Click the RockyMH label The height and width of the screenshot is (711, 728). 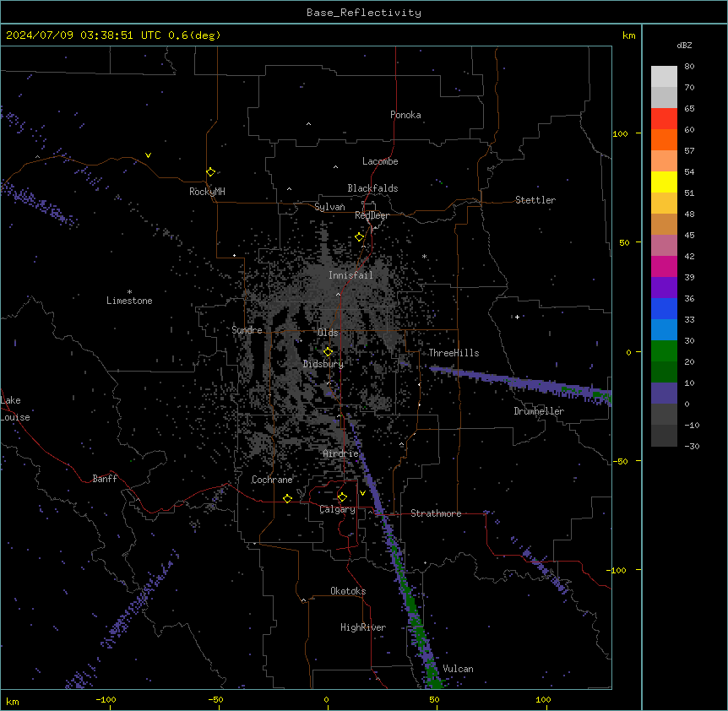coord(207,191)
